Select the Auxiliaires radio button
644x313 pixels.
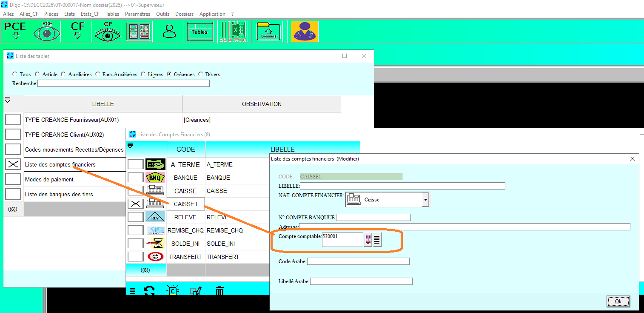tap(64, 75)
